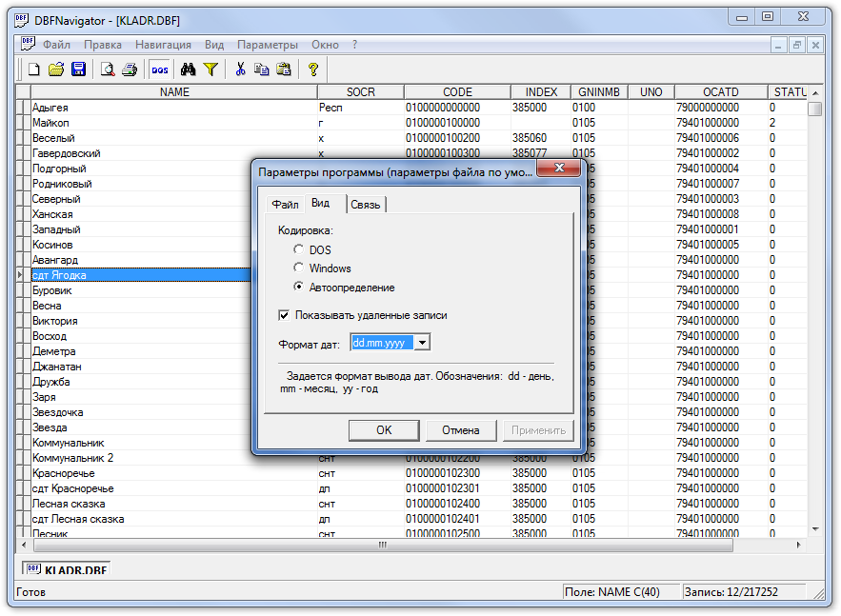
Task: Select the Адыгея row name cell
Action: pyautogui.click(x=174, y=108)
